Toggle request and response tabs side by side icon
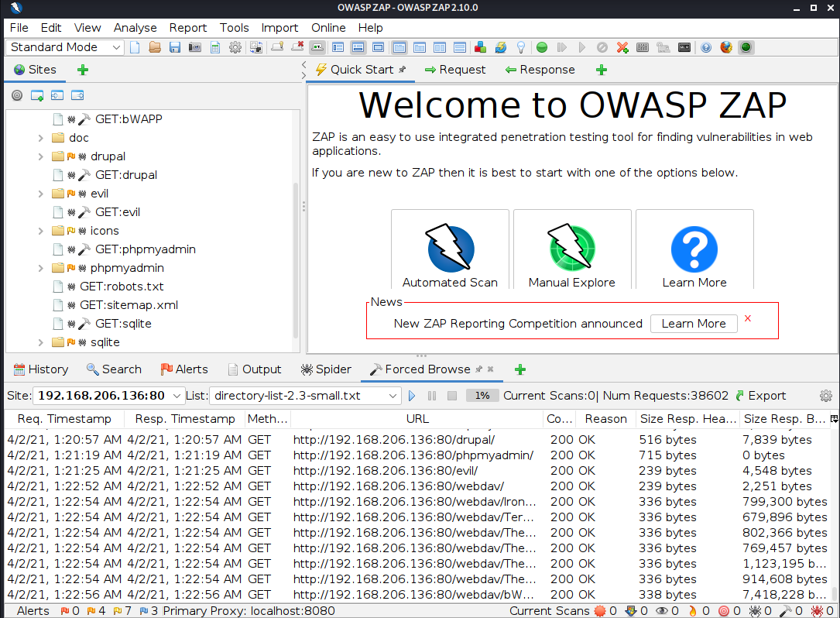Image resolution: width=840 pixels, height=618 pixels. [x=440, y=48]
